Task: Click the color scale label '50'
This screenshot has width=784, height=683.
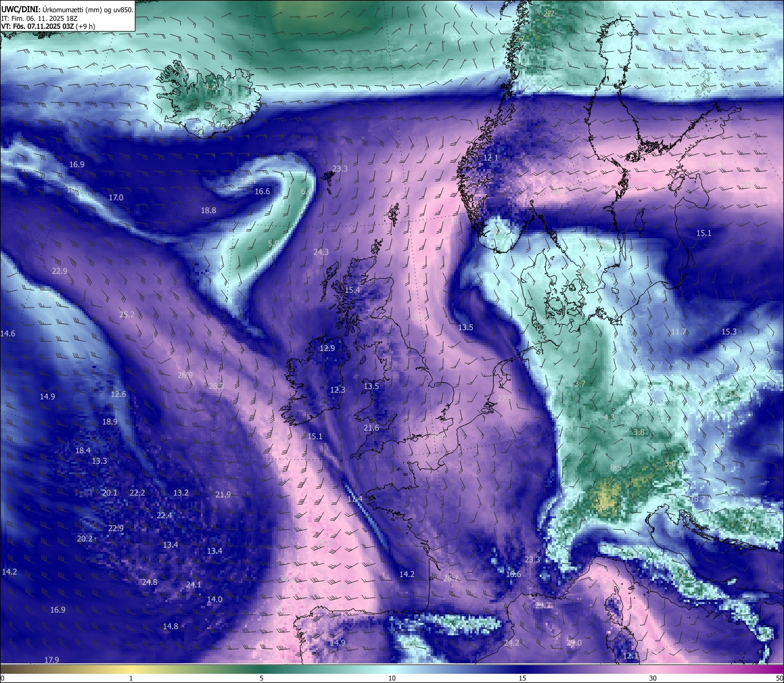Action: tap(778, 678)
